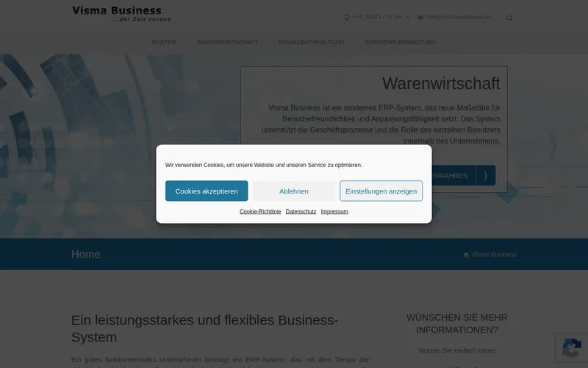The image size is (588, 368).
Task: Open the Impressum link
Action: pyautogui.click(x=334, y=211)
